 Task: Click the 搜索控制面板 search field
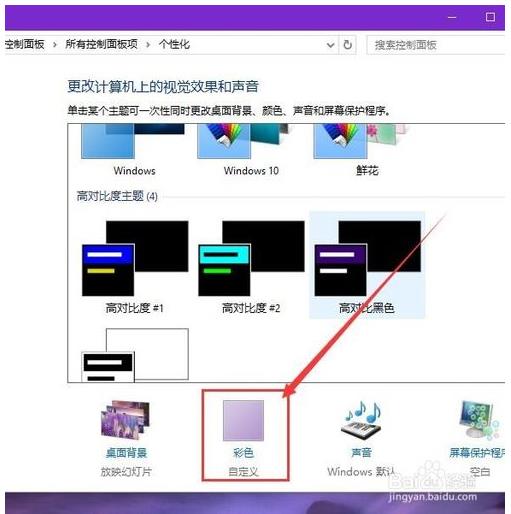[x=436, y=45]
